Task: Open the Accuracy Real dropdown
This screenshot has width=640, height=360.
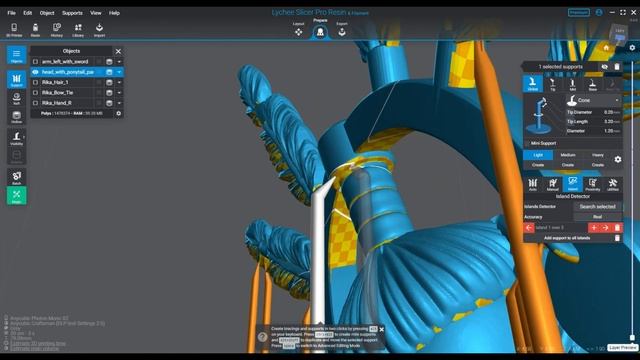Action: pyautogui.click(x=598, y=217)
